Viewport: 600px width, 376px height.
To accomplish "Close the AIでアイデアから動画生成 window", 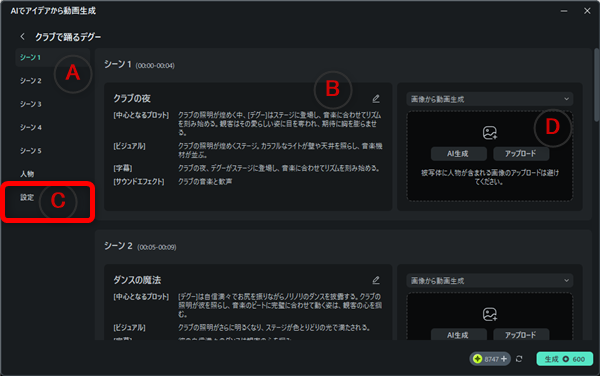I will [x=587, y=11].
